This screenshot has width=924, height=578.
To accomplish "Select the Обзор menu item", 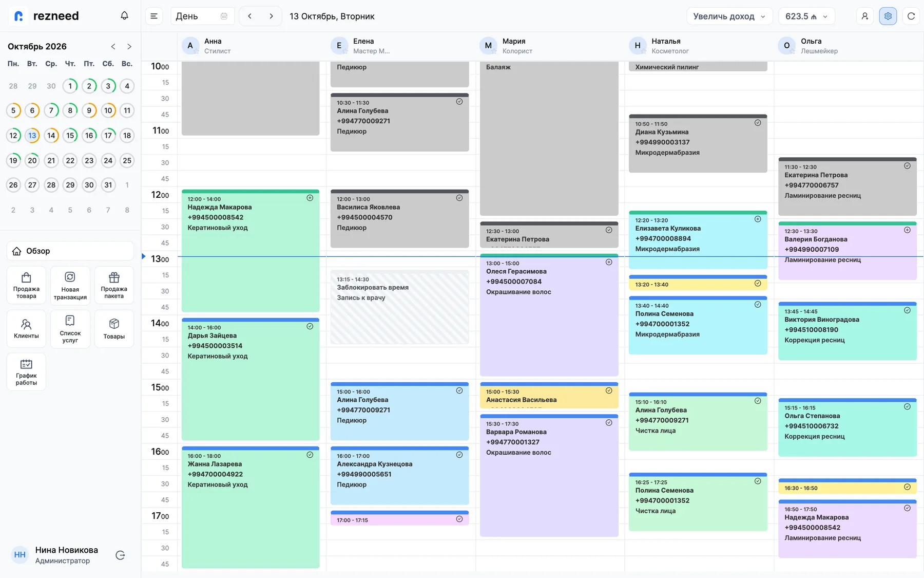I will 70,251.
